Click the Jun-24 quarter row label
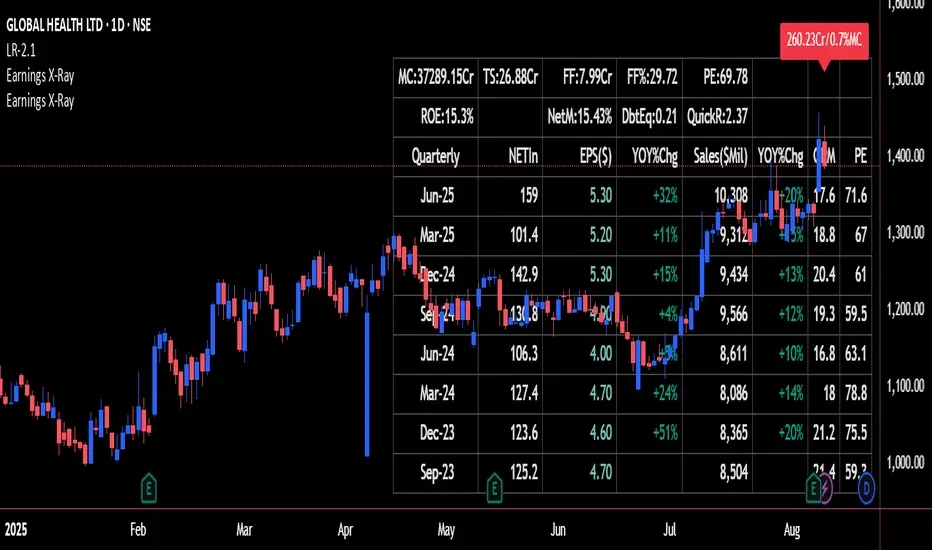The height and width of the screenshot is (550, 932). [x=437, y=354]
